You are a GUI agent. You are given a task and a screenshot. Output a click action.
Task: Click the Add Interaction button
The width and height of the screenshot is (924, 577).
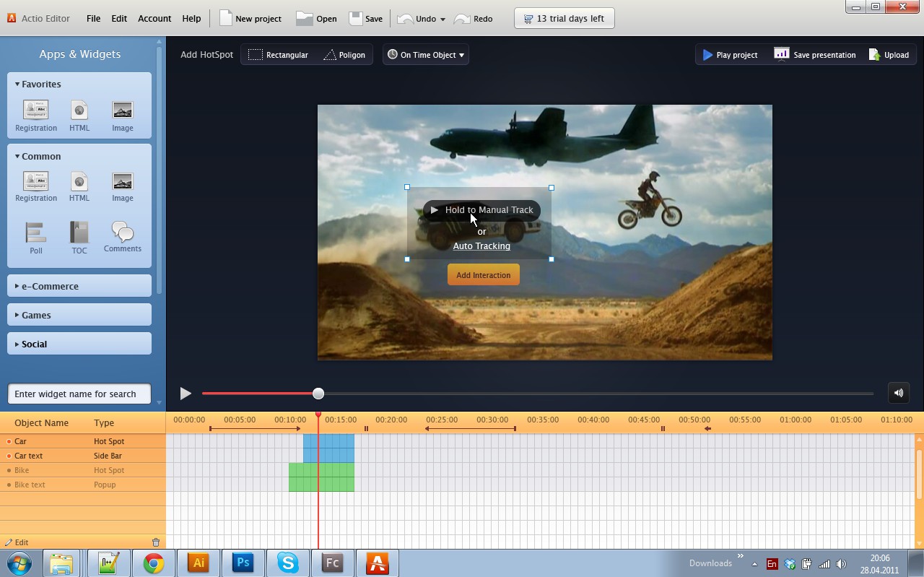(484, 275)
